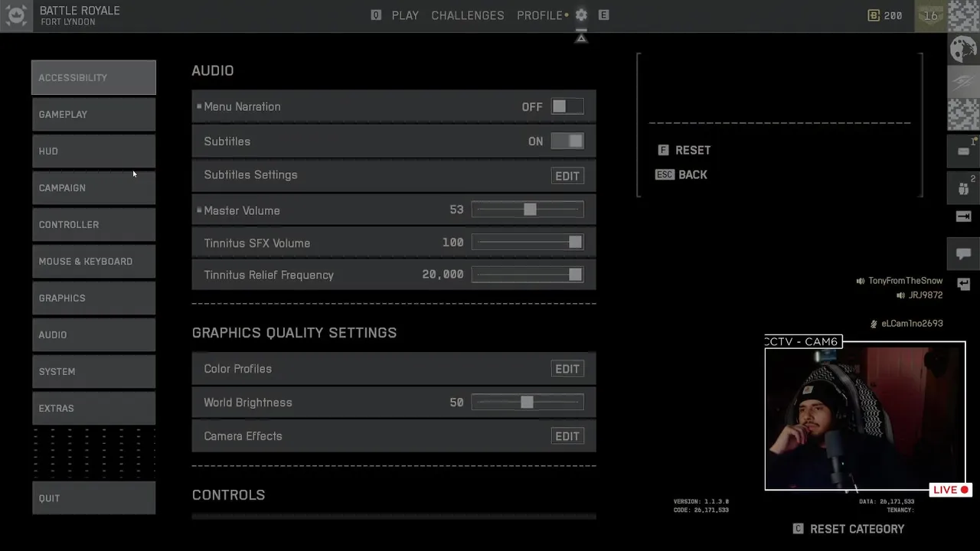Open Color Profiles edit button
Image resolution: width=980 pixels, height=551 pixels.
[567, 369]
